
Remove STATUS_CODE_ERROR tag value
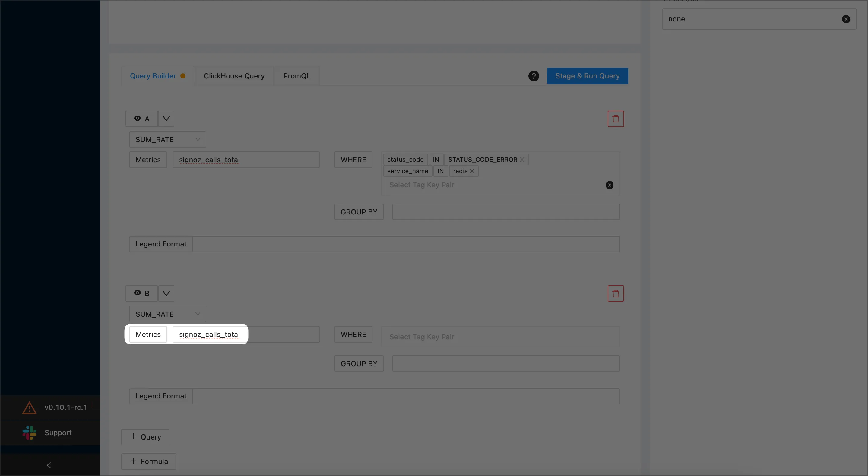point(521,160)
